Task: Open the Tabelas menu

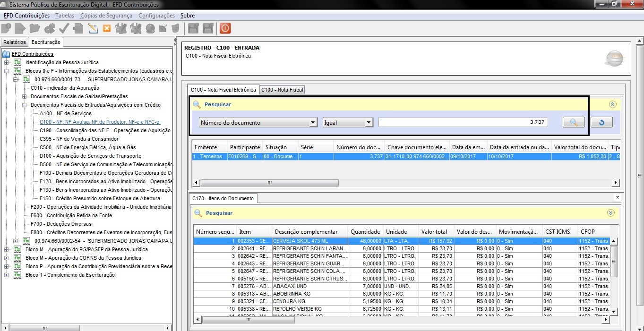Action: pyautogui.click(x=65, y=16)
